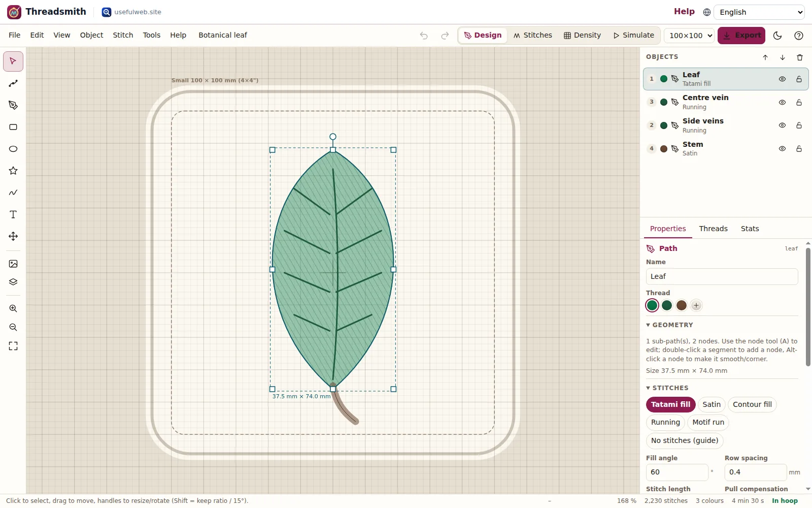Switch to the Threads tab
The height and width of the screenshot is (508, 812).
[713, 229]
